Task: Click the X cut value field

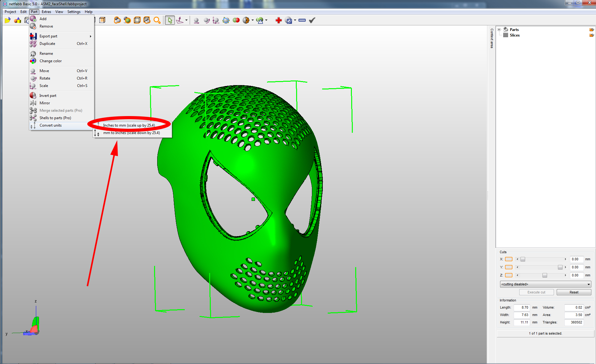Action: click(x=577, y=259)
